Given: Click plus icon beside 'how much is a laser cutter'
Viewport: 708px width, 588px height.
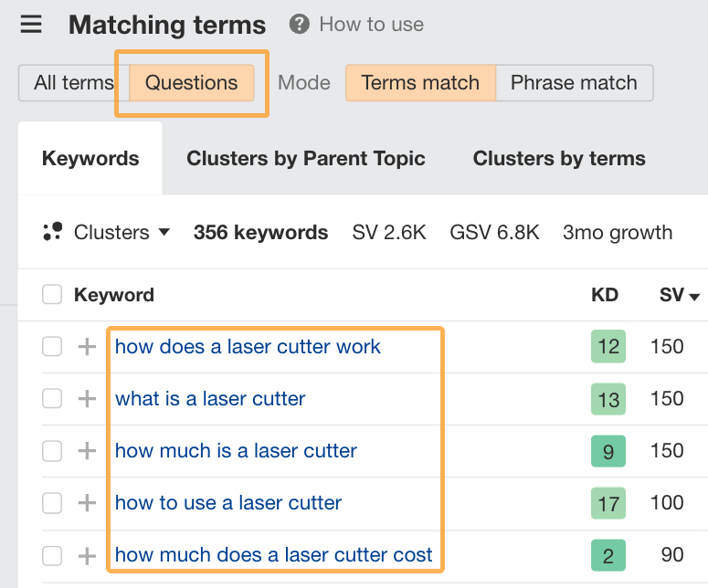Looking at the screenshot, I should 87,451.
